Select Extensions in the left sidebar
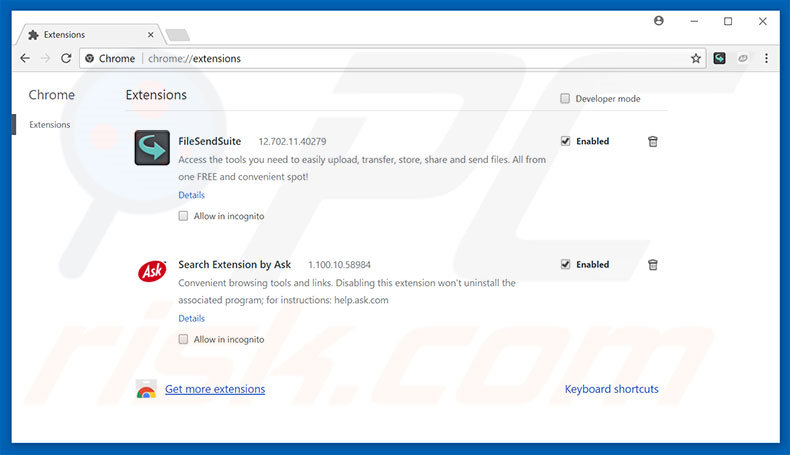Viewport: 790px width, 455px height. pyautogui.click(x=49, y=124)
